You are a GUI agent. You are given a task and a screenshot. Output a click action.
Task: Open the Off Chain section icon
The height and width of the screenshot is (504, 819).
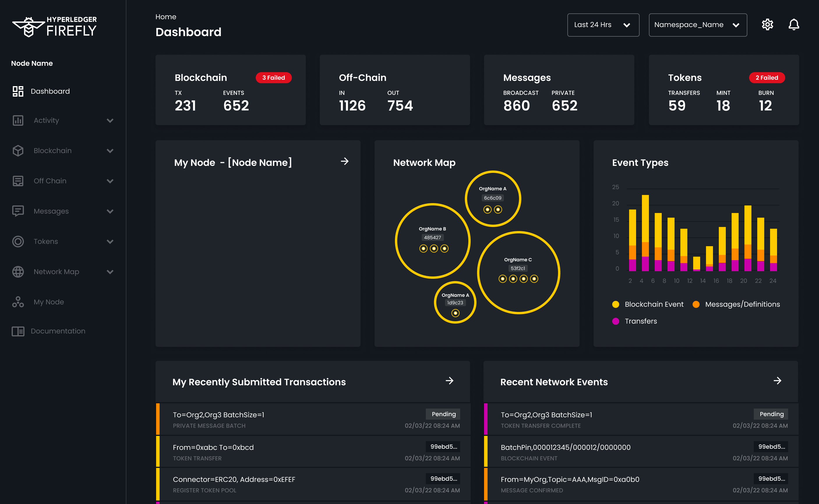(x=18, y=181)
